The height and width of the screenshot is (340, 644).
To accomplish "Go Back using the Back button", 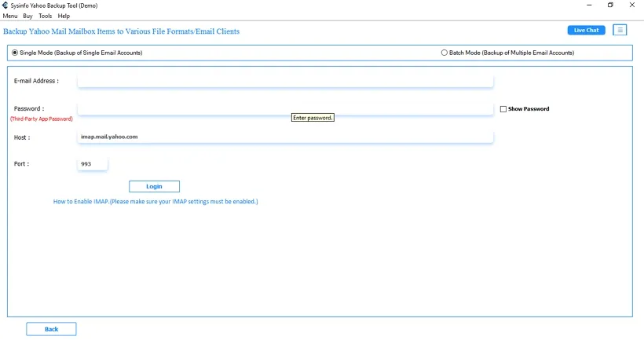I will (51, 329).
